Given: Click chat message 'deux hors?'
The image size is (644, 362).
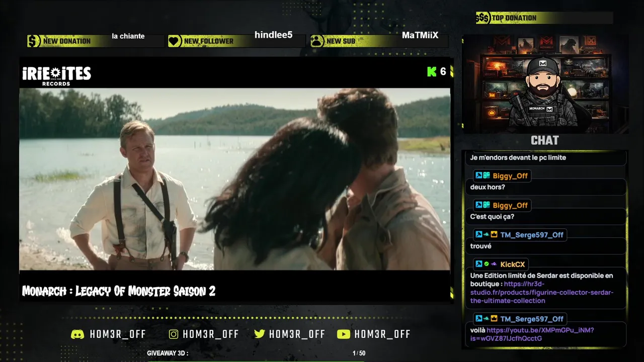Looking at the screenshot, I should coord(488,187).
